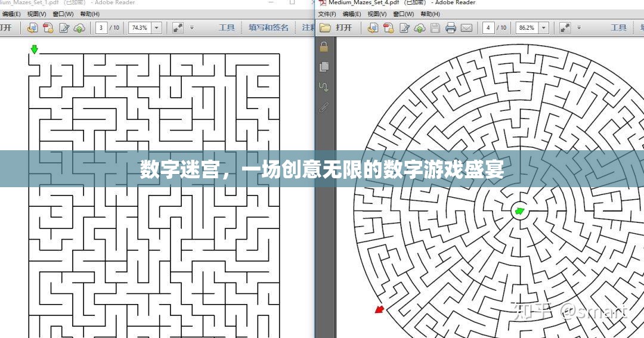This screenshot has width=644, height=338.
Task: Click convert-to-PDF icon in left Reader window
Action: pos(32,28)
